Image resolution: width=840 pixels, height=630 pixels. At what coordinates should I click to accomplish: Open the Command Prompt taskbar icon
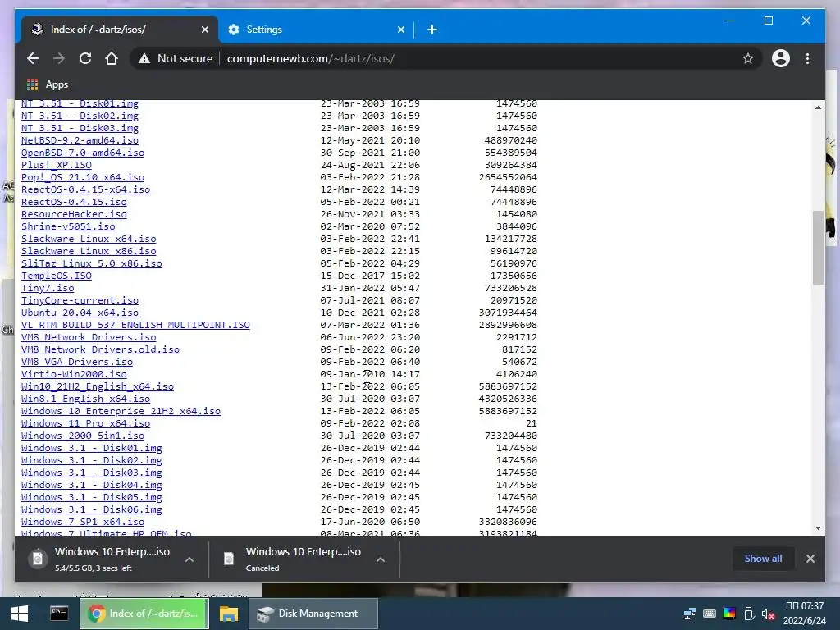pyautogui.click(x=59, y=614)
